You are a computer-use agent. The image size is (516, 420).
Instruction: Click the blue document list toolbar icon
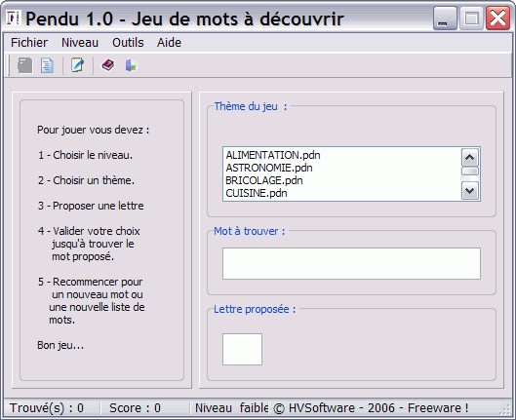(x=47, y=65)
